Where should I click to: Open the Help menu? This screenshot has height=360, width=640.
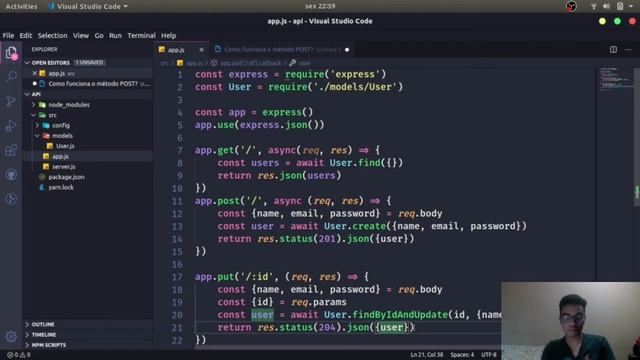(x=168, y=36)
